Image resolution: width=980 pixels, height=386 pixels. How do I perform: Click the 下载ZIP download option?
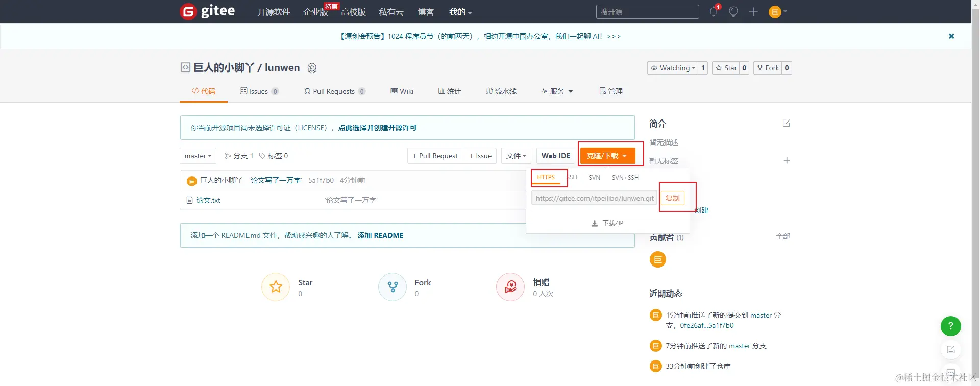[x=607, y=223]
